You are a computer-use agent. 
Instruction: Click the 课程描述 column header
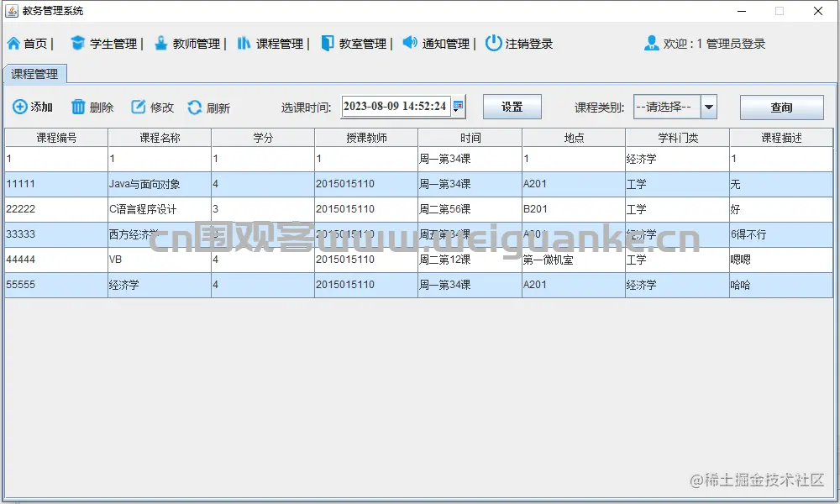[781, 138]
